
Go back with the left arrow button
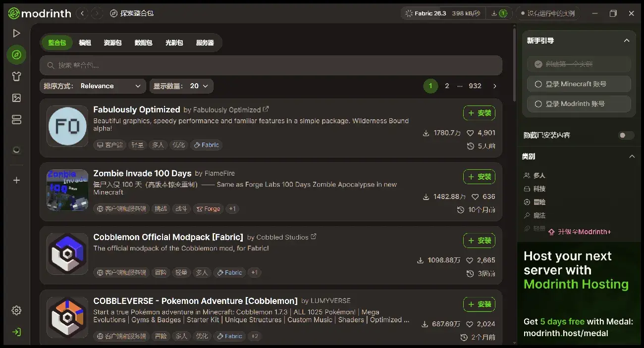coord(83,13)
